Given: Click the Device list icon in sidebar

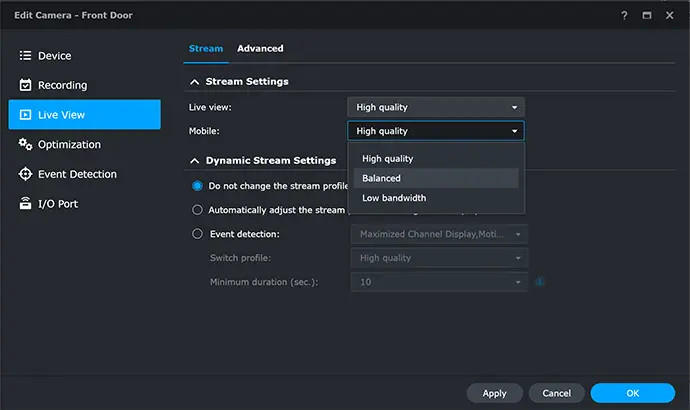Looking at the screenshot, I should (26, 56).
